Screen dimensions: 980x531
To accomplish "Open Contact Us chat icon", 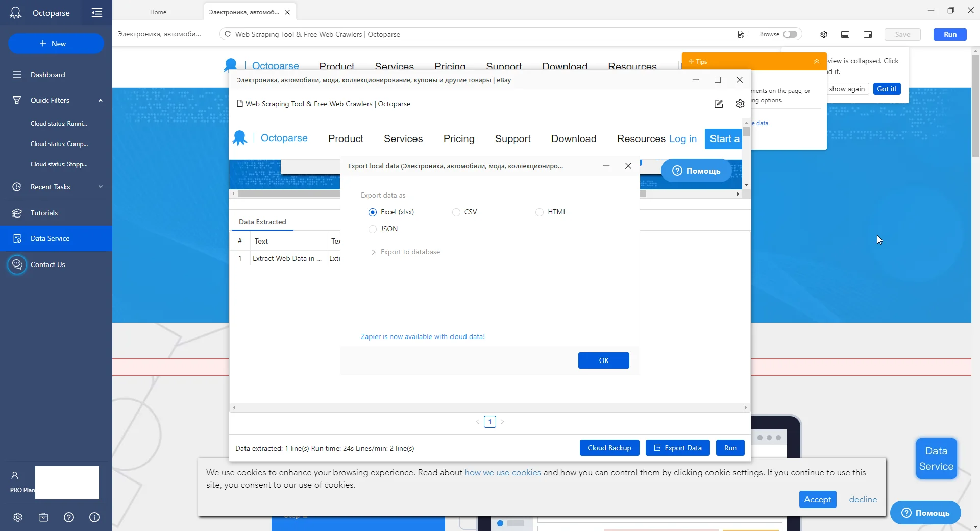I will pyautogui.click(x=17, y=264).
